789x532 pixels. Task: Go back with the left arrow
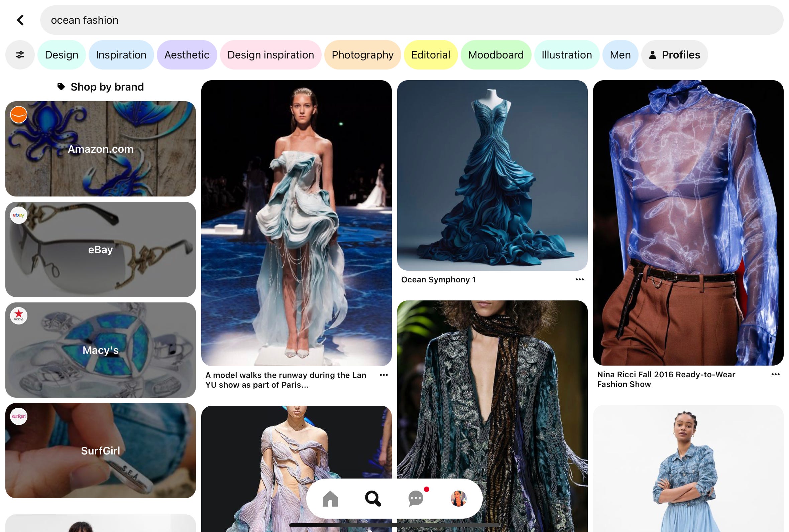[x=20, y=20]
